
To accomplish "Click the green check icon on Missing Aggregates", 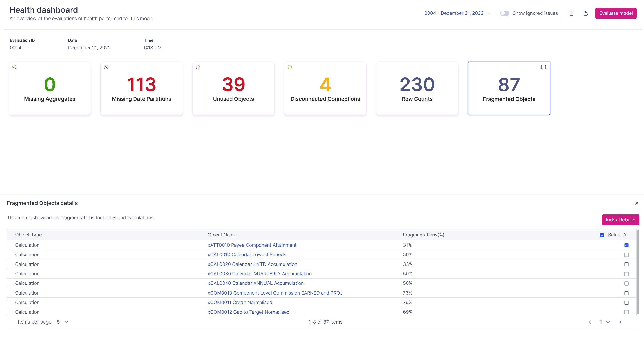I will point(14,67).
